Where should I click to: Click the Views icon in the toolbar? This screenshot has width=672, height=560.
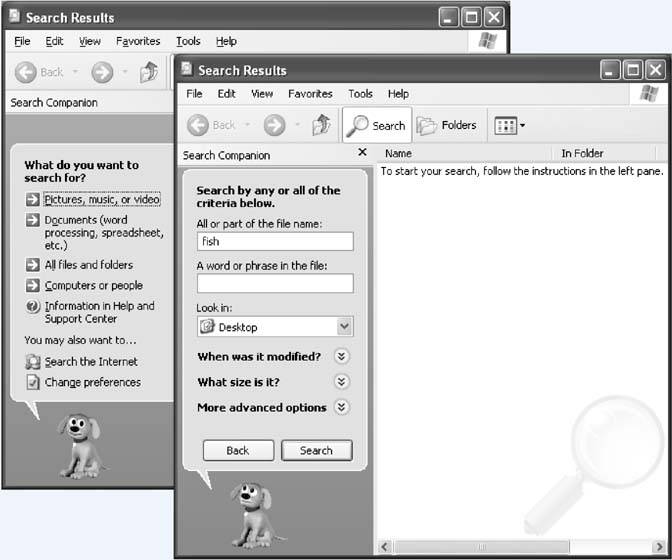pyautogui.click(x=508, y=126)
